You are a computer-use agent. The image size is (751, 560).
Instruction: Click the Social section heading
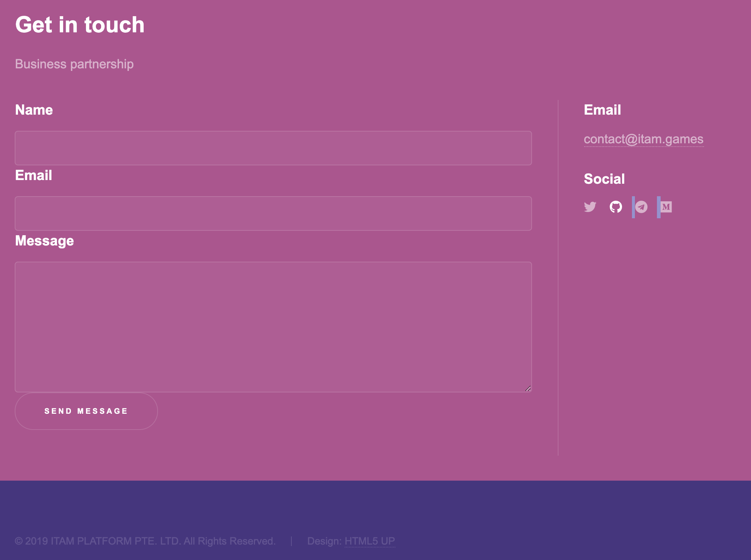(x=604, y=179)
